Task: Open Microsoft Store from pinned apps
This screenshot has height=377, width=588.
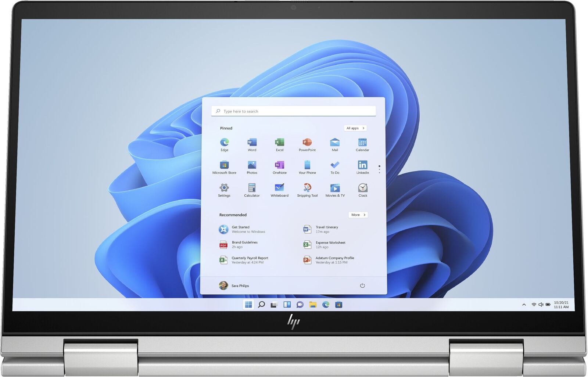Action: click(x=224, y=167)
